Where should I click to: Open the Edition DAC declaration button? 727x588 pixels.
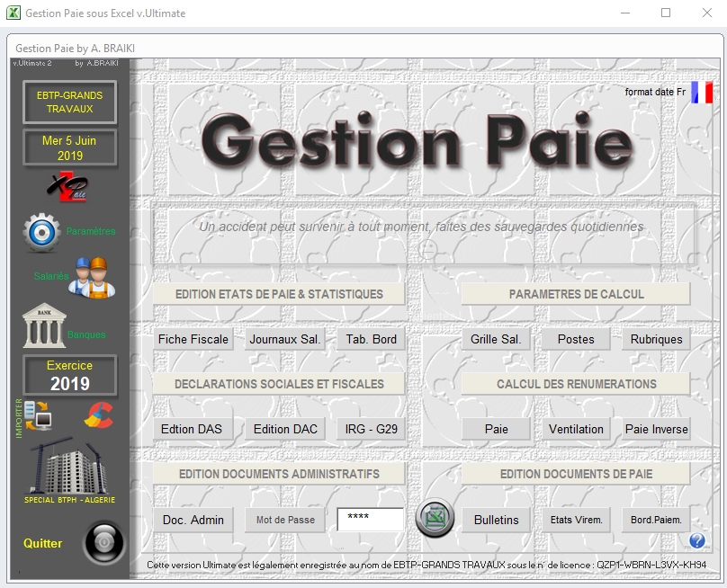[284, 429]
